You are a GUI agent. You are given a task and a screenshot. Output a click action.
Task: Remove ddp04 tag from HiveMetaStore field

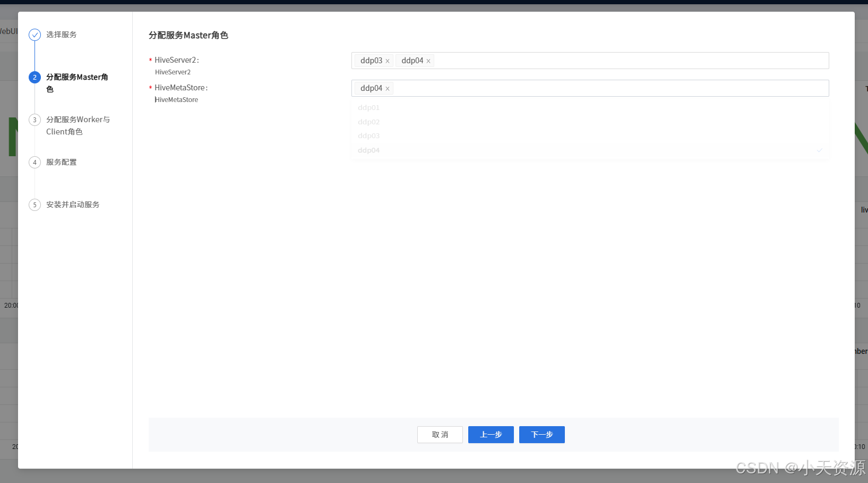[x=388, y=89]
